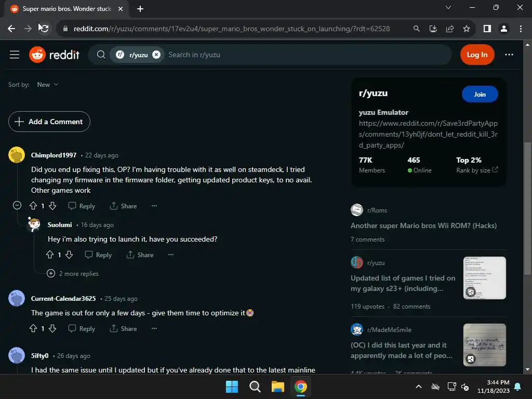Share Chimplord1997's comment

pyautogui.click(x=123, y=206)
